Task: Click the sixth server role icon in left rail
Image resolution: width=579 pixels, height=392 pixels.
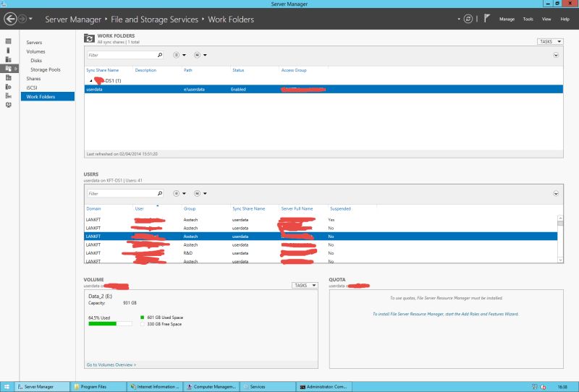Action: 8,87
